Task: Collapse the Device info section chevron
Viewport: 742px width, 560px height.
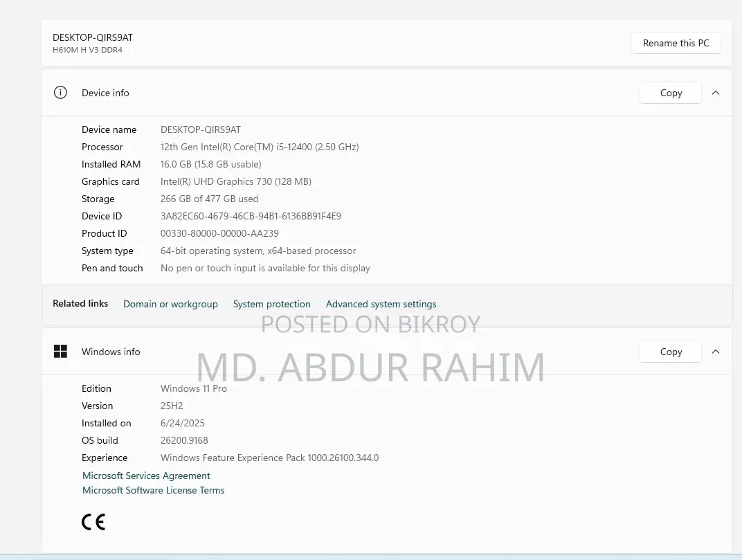Action: pos(716,93)
